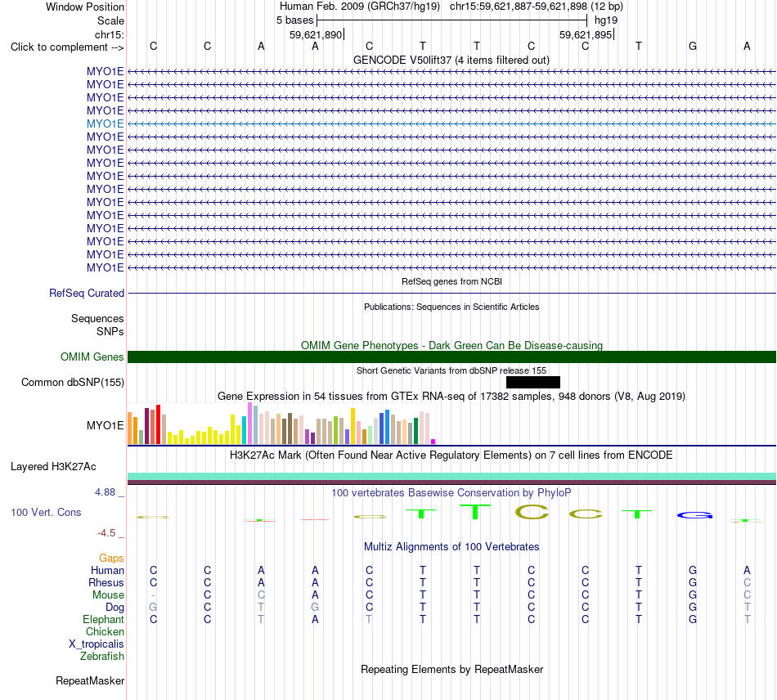Click the teal H3K27Ac signal band
Image resolution: width=777 pixels, height=700 pixels.
(x=452, y=476)
